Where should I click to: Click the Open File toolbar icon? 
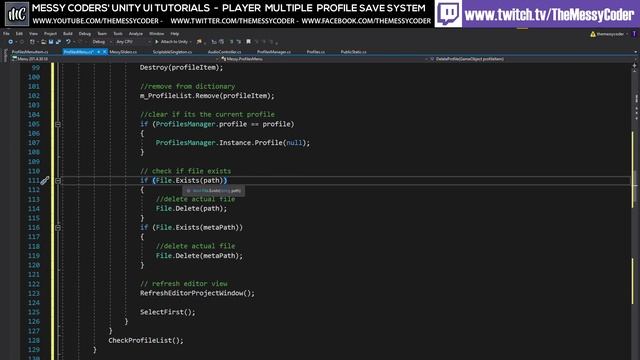(x=43, y=42)
